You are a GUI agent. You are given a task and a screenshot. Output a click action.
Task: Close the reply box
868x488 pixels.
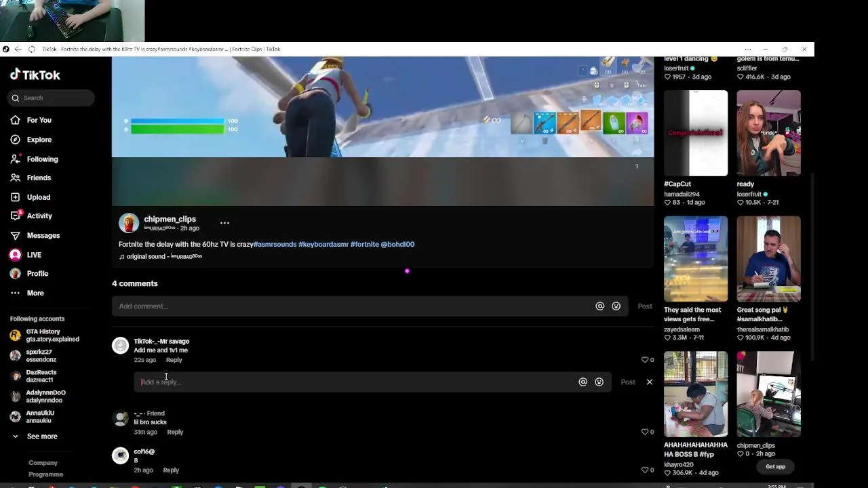point(650,382)
